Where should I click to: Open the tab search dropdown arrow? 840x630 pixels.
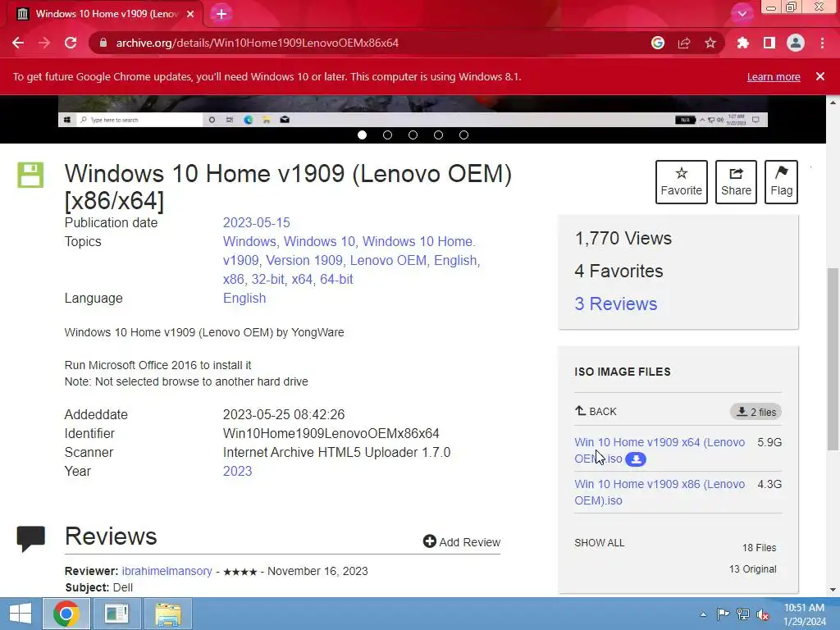point(742,14)
